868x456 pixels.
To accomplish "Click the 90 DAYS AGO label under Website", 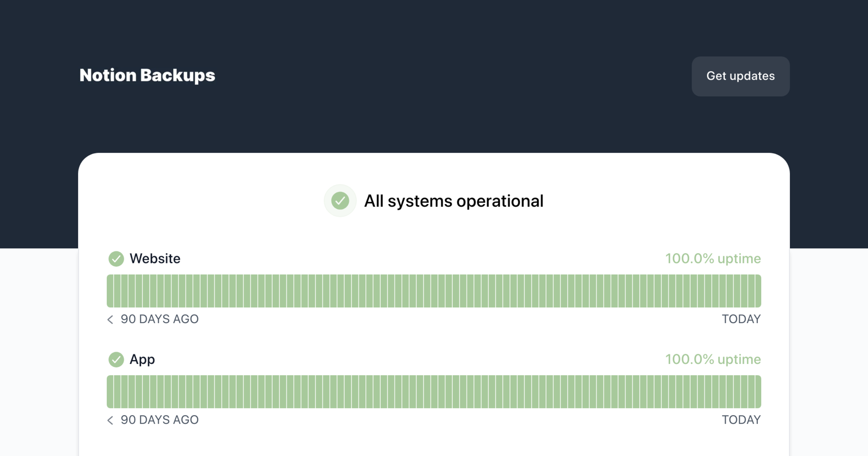I will 159,319.
